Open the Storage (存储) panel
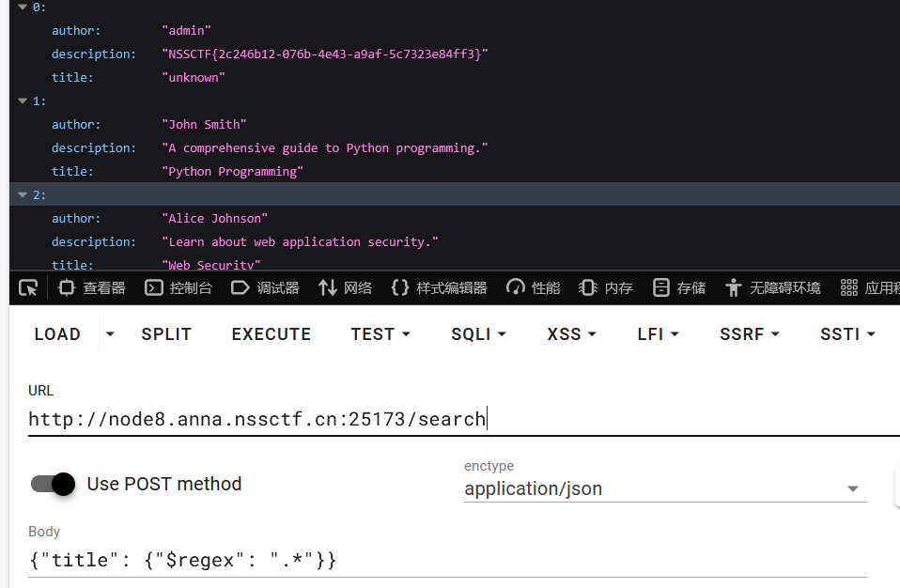This screenshot has height=588, width=900. 679,288
